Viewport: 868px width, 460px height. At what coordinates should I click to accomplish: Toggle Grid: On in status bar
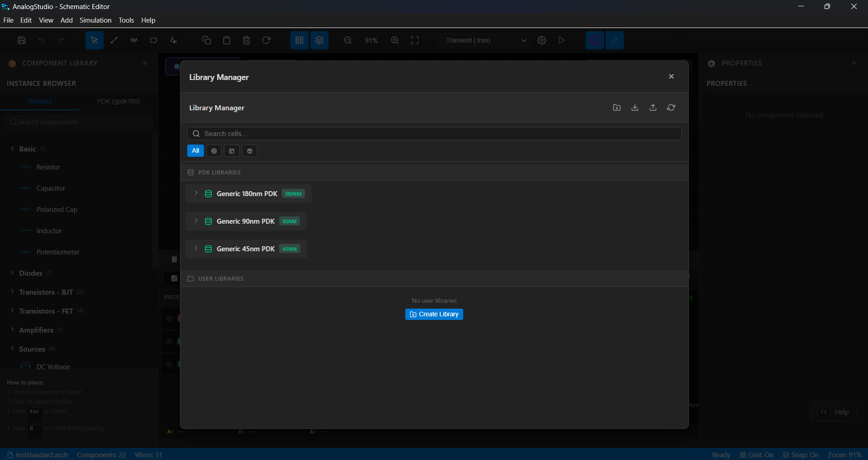pos(756,455)
